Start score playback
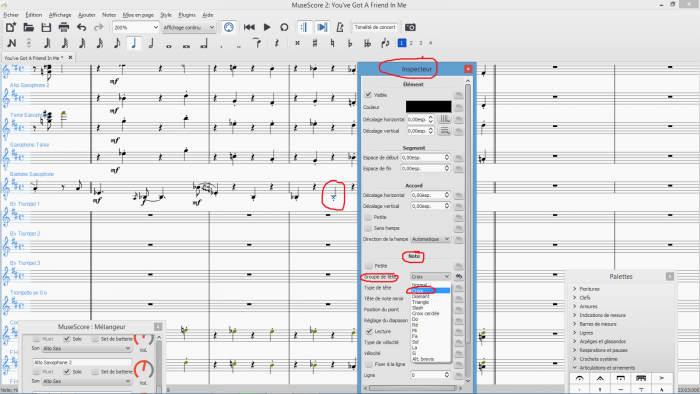Screen dimensions: 700x394 coord(267,27)
